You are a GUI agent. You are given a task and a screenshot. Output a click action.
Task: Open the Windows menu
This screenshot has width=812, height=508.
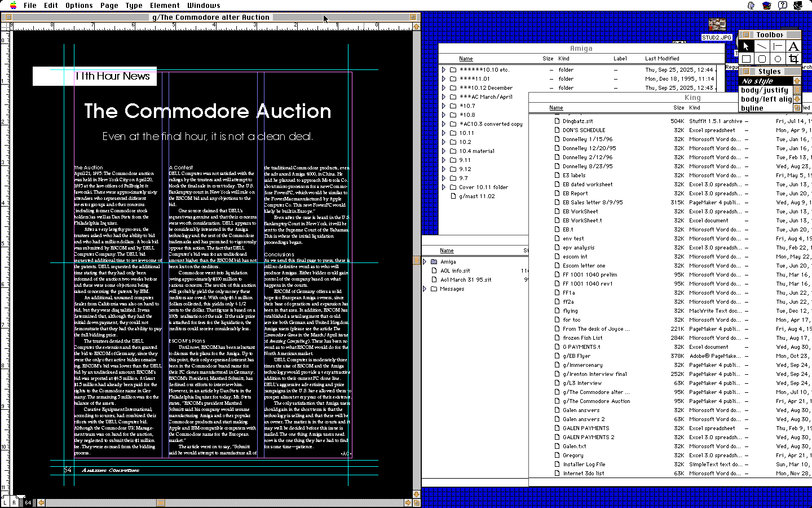tap(204, 6)
